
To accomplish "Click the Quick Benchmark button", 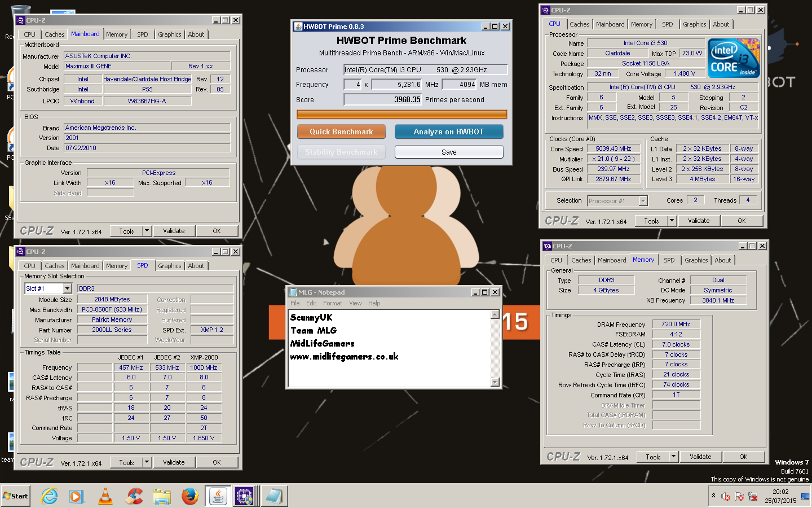I will pos(341,132).
